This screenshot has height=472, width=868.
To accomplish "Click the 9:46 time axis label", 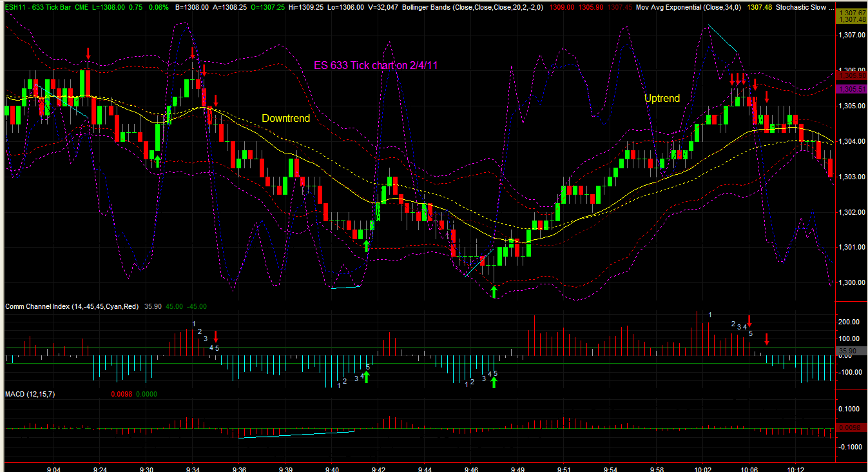I will tap(471, 470).
